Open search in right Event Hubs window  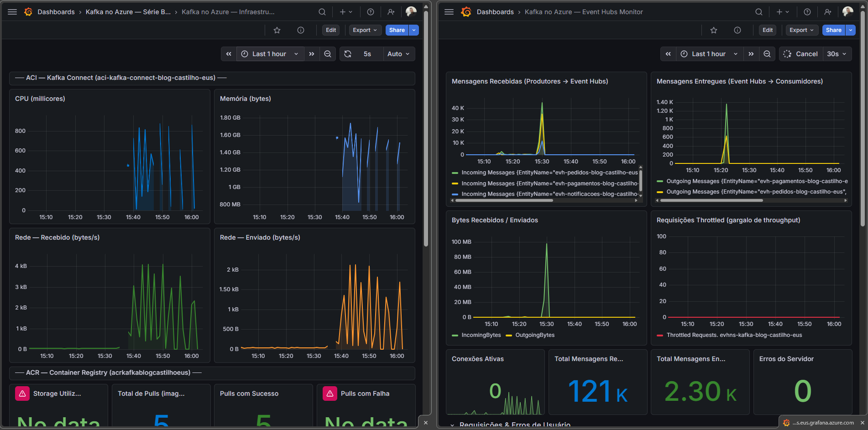point(759,12)
